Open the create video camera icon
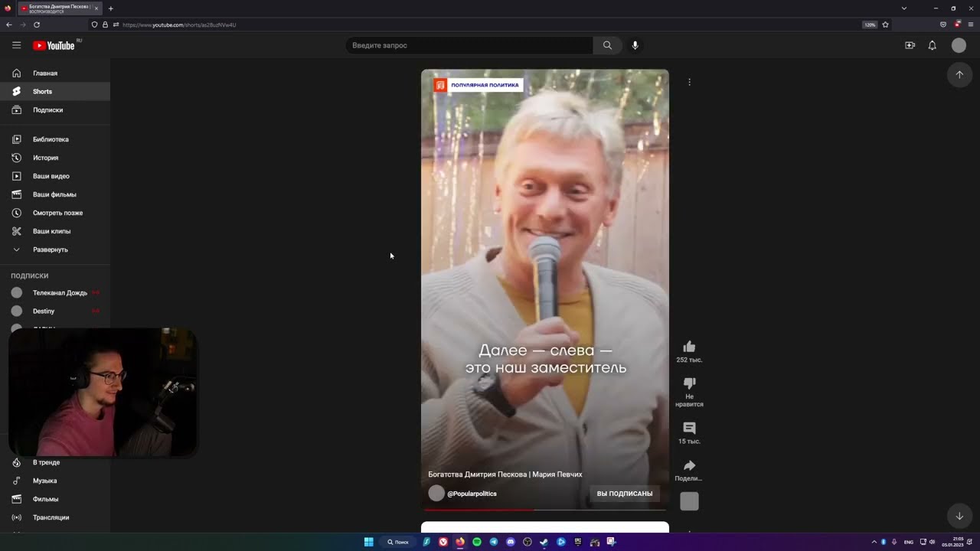 click(910, 45)
